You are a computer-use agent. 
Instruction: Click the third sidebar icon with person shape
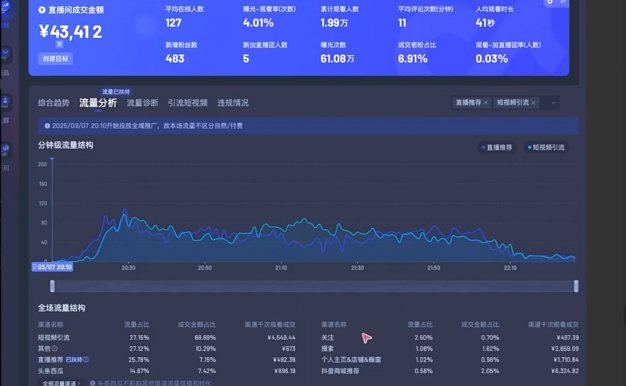click(x=6, y=102)
